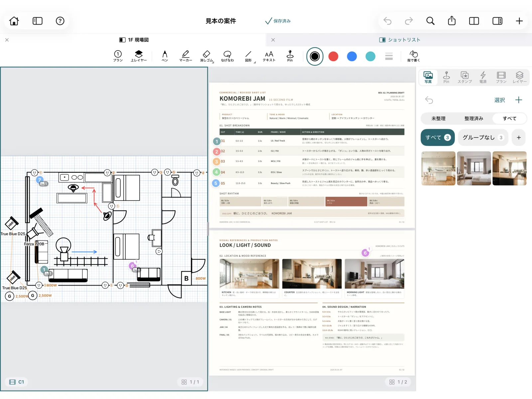Open the kitchen photo thumbnail
Viewport: 532px width, 399px height.
(x=438, y=168)
